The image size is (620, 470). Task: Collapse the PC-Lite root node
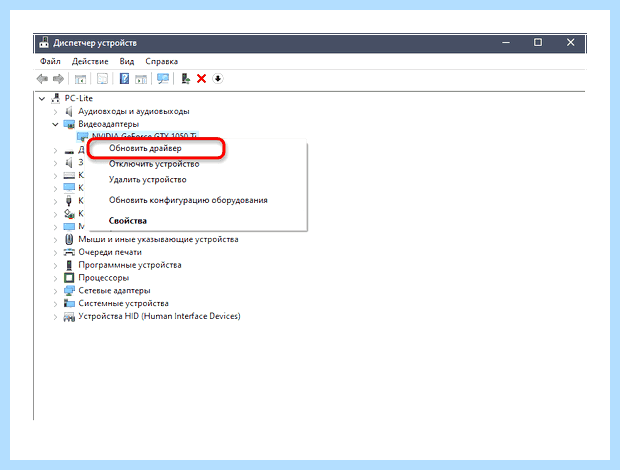point(42,98)
